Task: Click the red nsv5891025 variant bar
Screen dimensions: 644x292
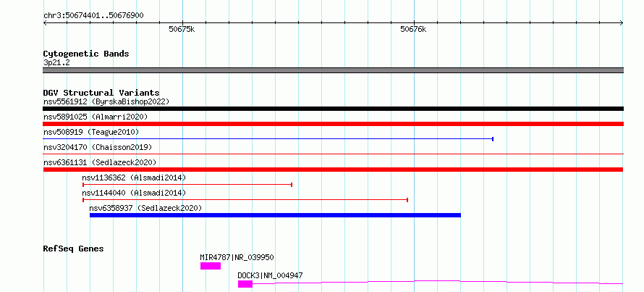Action: (333, 124)
